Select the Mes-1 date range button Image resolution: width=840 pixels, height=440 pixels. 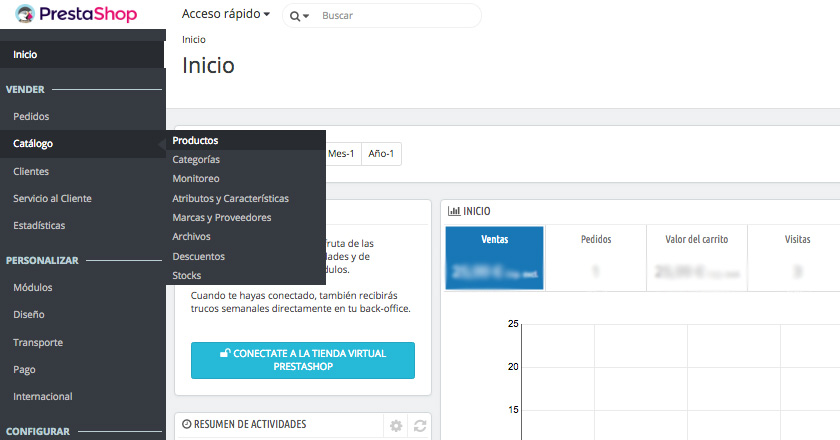click(343, 154)
